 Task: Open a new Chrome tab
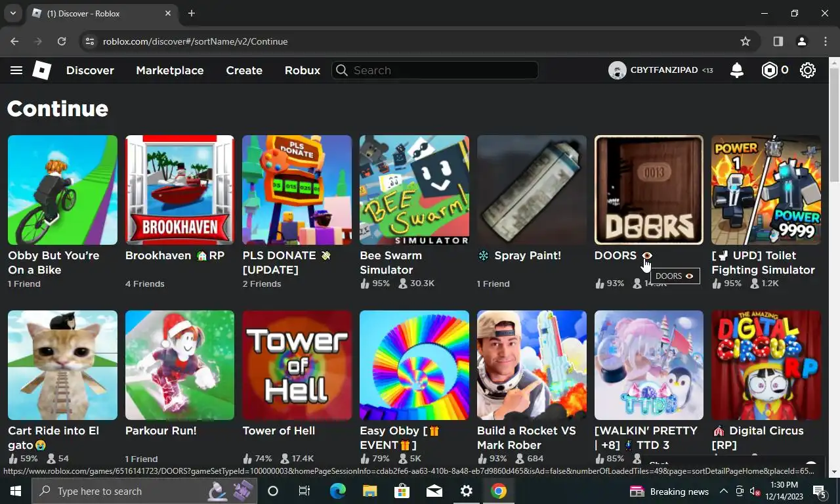(x=192, y=13)
